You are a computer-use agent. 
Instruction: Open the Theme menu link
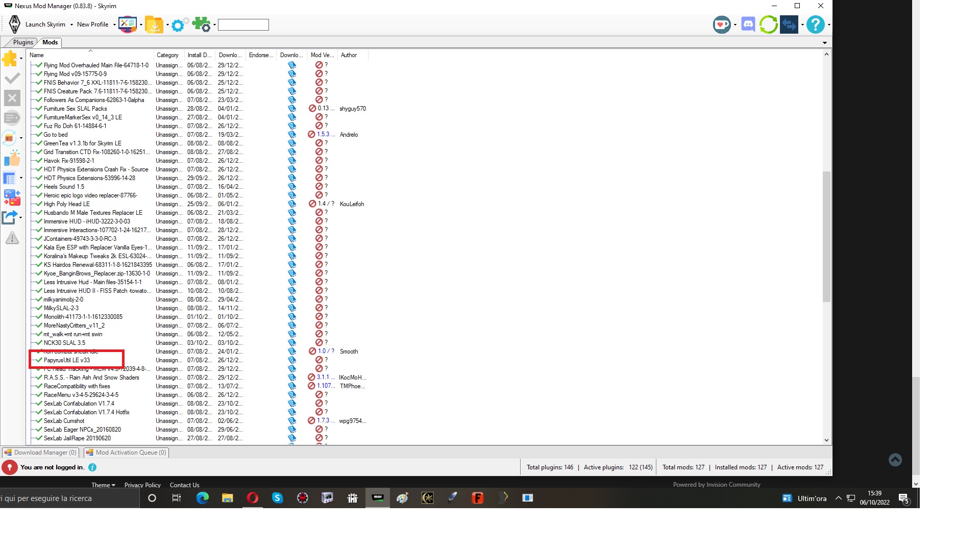(103, 485)
